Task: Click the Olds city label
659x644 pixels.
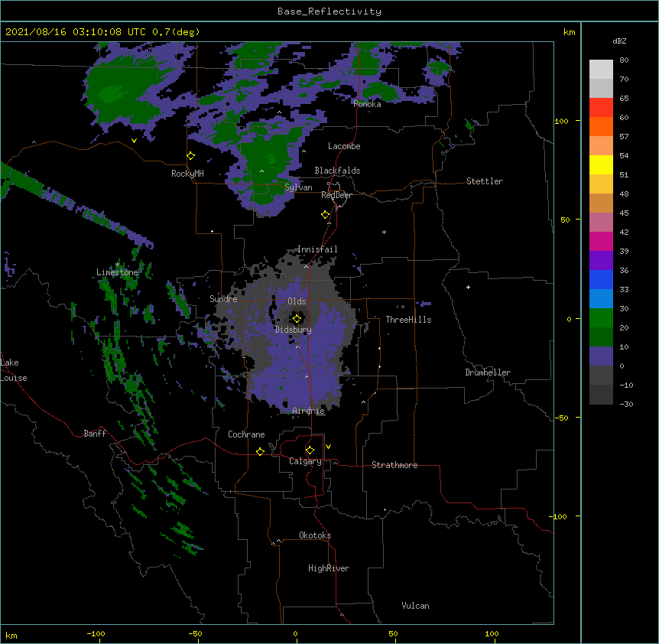Action: [297, 301]
